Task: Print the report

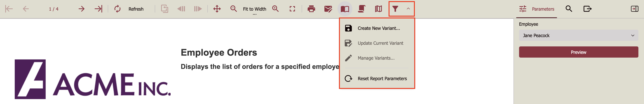Action: (x=311, y=9)
